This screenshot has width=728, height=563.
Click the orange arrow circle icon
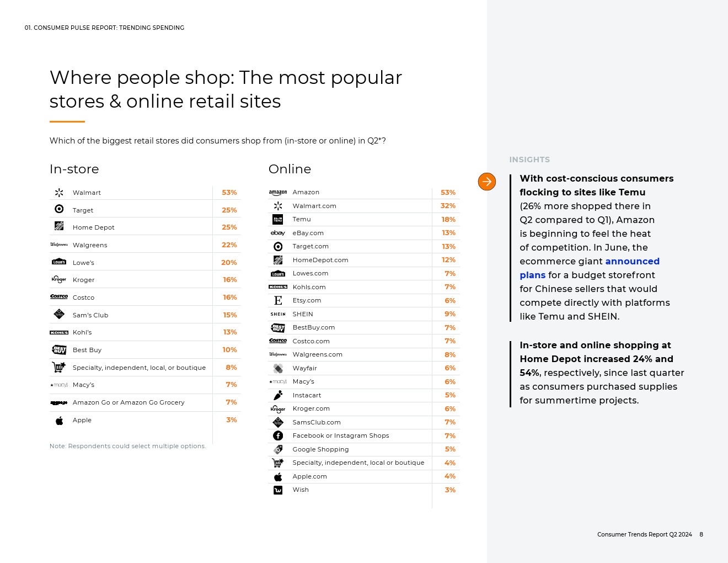[486, 182]
